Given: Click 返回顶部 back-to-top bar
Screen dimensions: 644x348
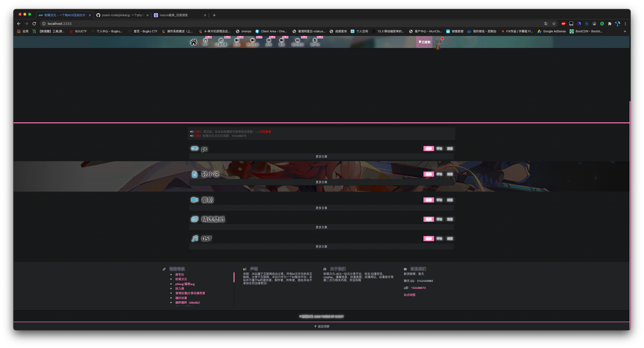Looking at the screenshot, I should 322,326.
